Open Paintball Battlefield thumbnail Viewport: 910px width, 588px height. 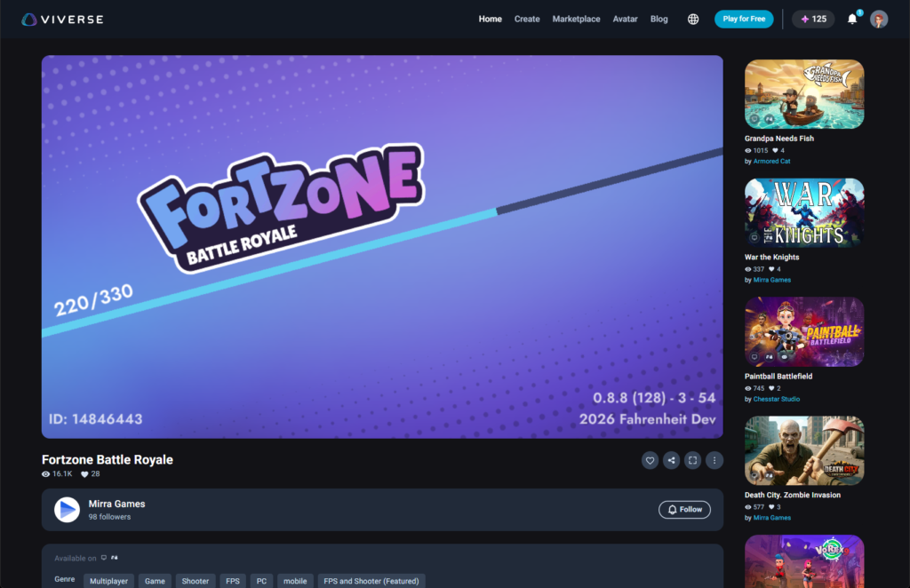tap(804, 331)
